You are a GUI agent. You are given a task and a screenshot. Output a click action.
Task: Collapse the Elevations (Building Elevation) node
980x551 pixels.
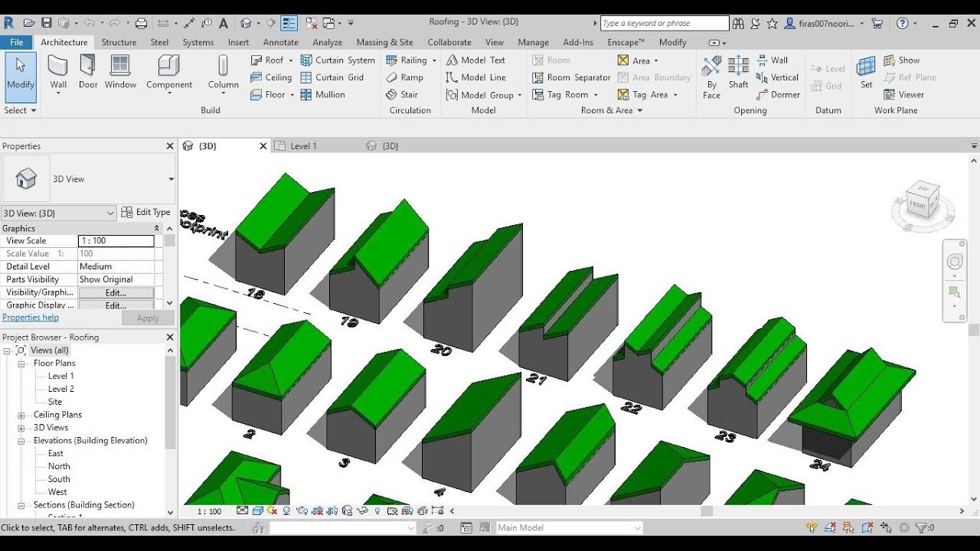[22, 441]
